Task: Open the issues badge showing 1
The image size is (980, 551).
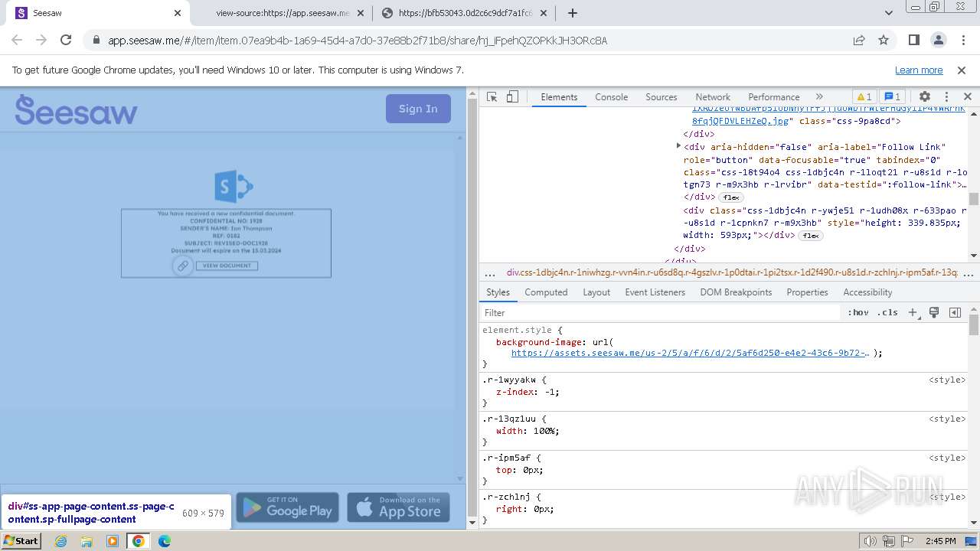Action: 892,97
